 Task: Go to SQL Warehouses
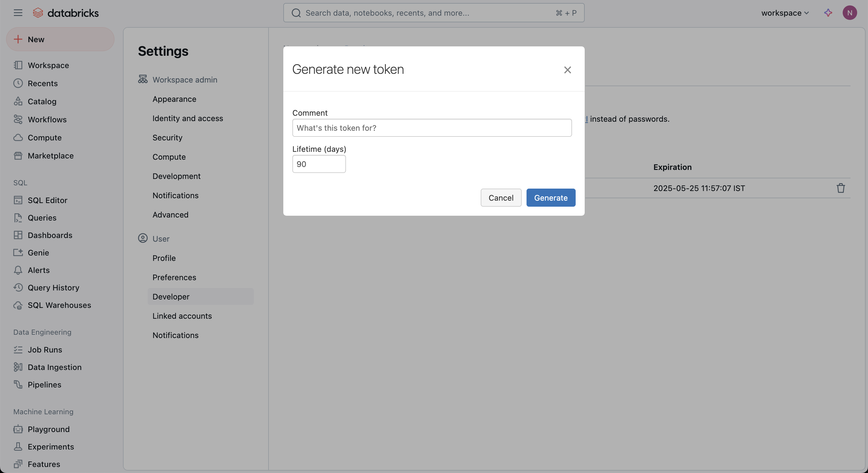(59, 305)
